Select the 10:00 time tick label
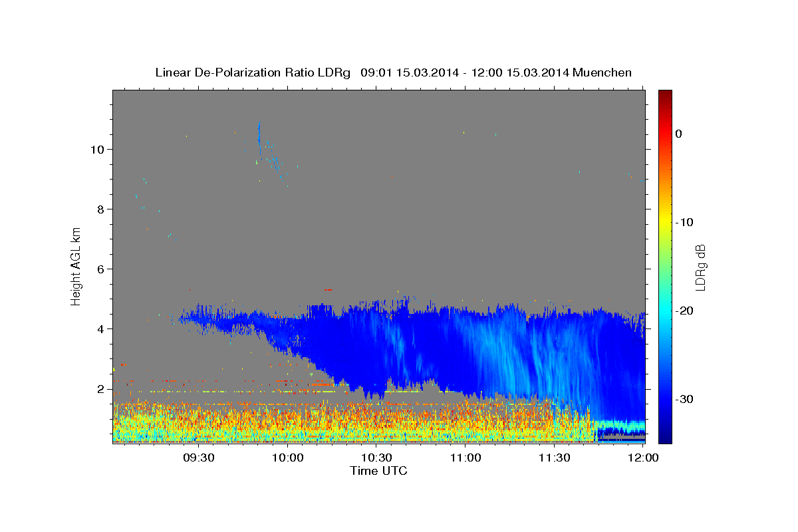Screen dimensions: 798x532 (287, 458)
